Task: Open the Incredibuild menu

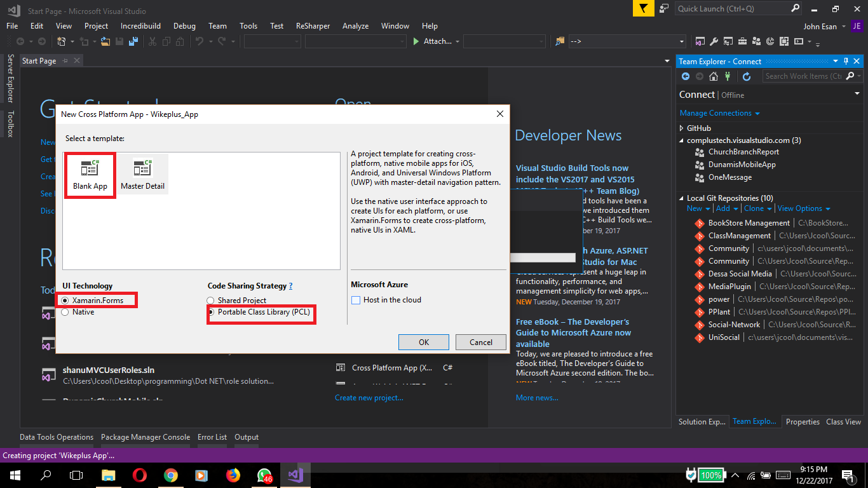Action: point(140,26)
